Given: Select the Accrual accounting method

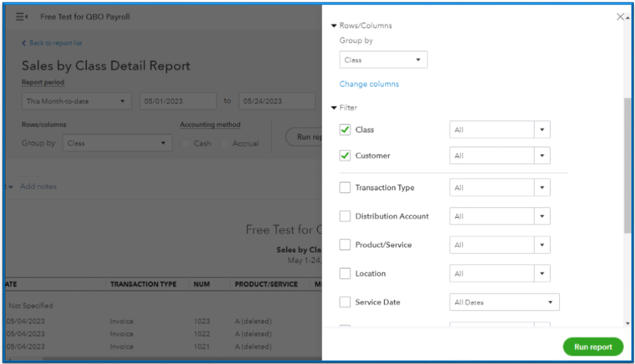Looking at the screenshot, I should [224, 144].
